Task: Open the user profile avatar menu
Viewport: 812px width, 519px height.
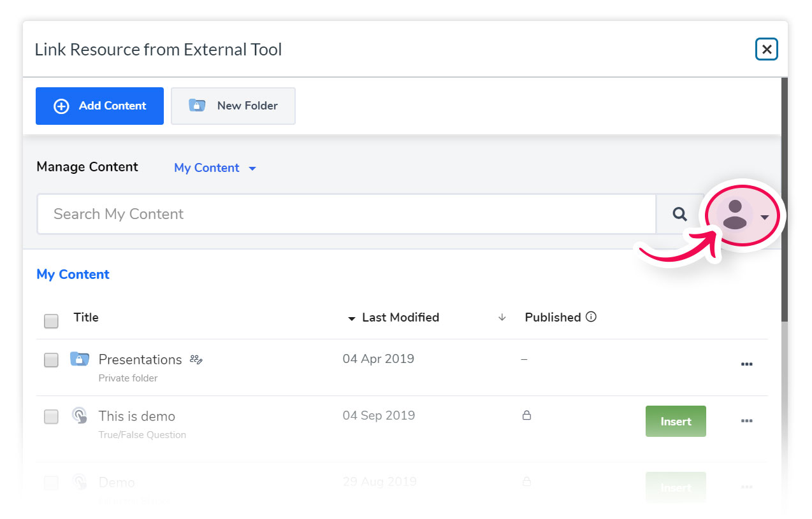Action: click(736, 215)
